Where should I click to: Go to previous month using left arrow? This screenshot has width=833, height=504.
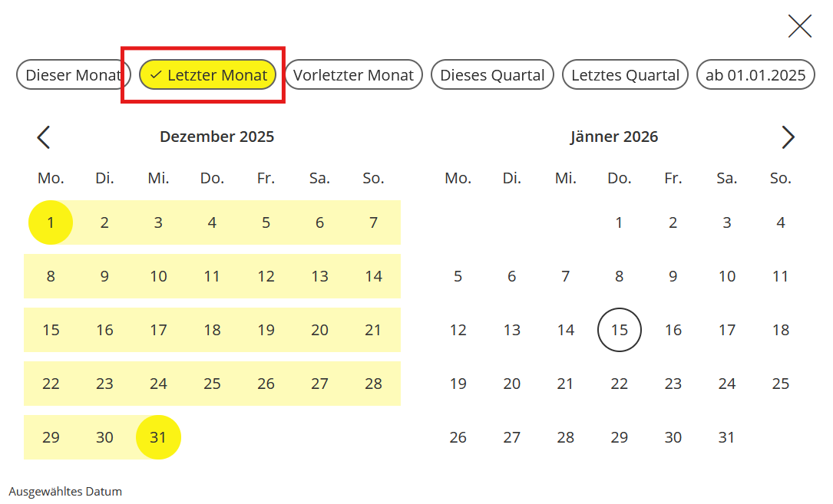coord(44,137)
